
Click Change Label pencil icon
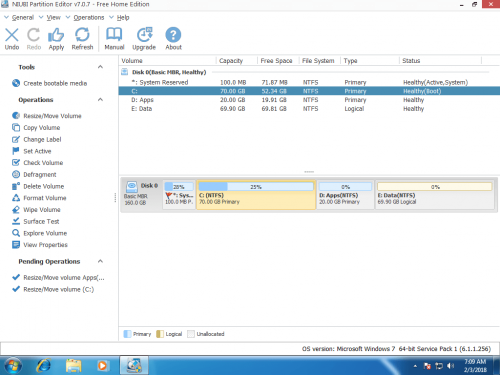point(16,139)
